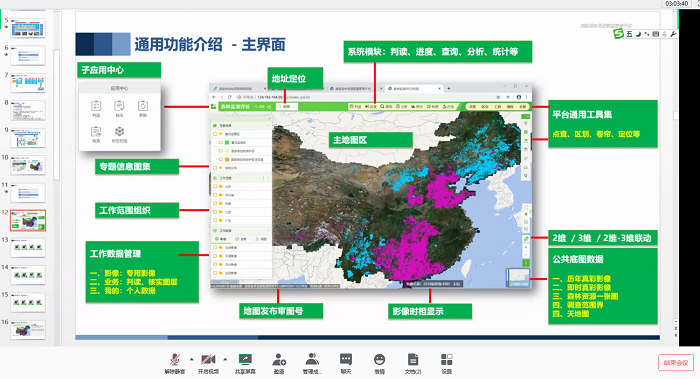700x379 pixels.
Task: Expand video options arrow beside camera
Action: pyautogui.click(x=225, y=359)
